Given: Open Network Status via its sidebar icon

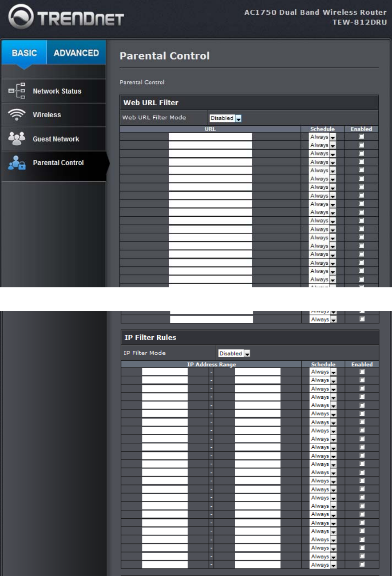Looking at the screenshot, I should [x=16, y=91].
